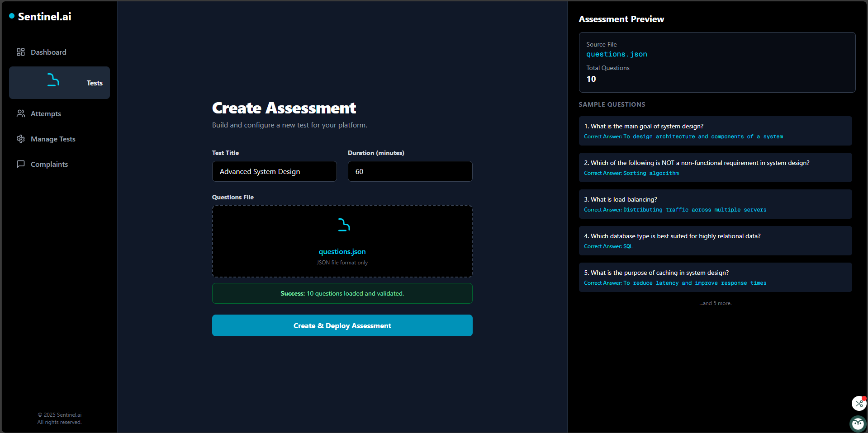Open the Dashboard menu item
Screen dimensions: 868x433
tap(48, 52)
